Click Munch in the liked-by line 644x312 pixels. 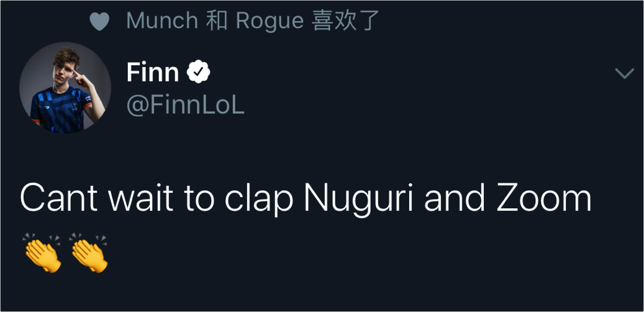tap(162, 21)
